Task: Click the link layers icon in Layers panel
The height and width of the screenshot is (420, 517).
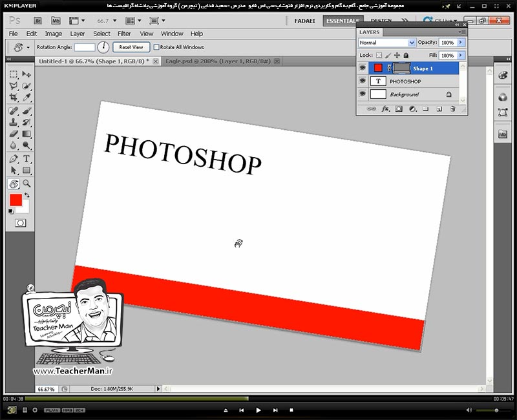Action: click(x=371, y=109)
